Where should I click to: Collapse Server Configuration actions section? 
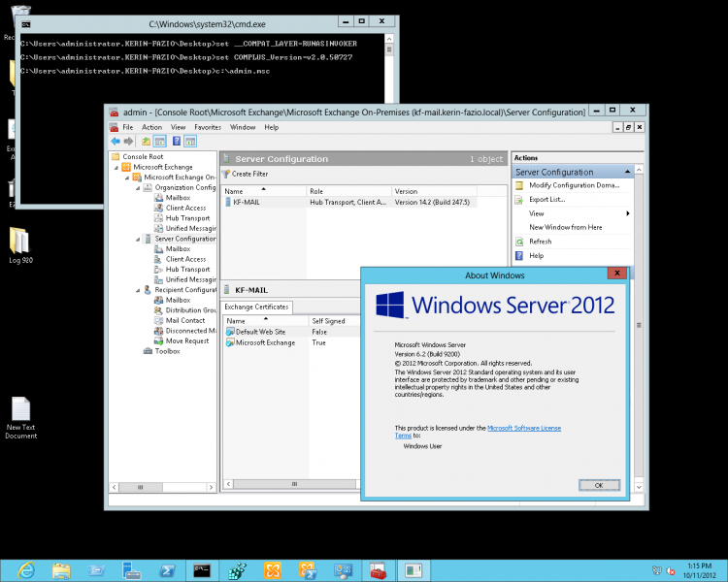627,173
